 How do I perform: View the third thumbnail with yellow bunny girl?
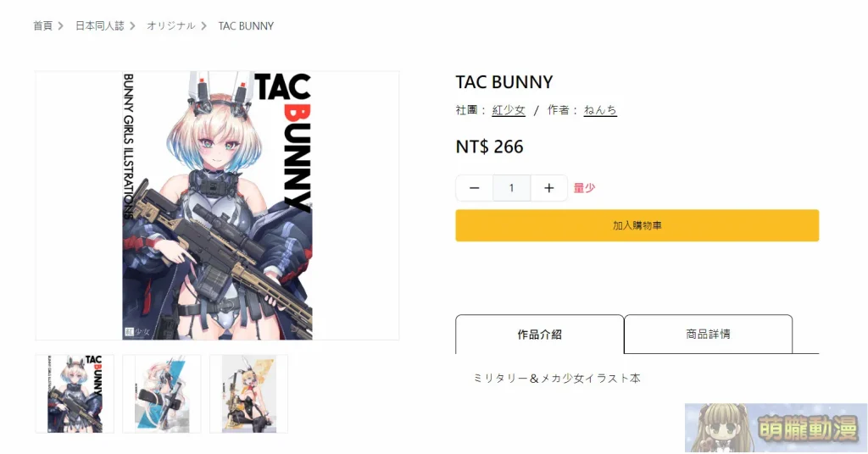pyautogui.click(x=248, y=394)
